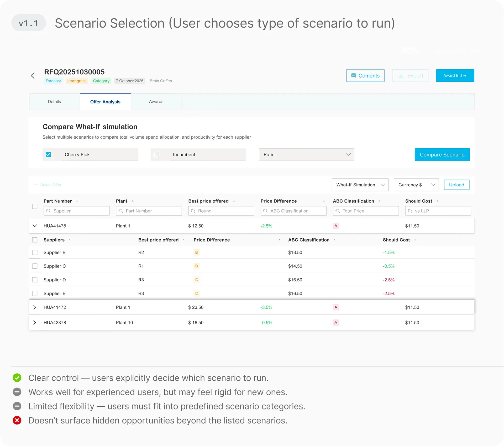Click the A classification badge for HUA41472
The width and height of the screenshot is (504, 446).
pos(336,307)
